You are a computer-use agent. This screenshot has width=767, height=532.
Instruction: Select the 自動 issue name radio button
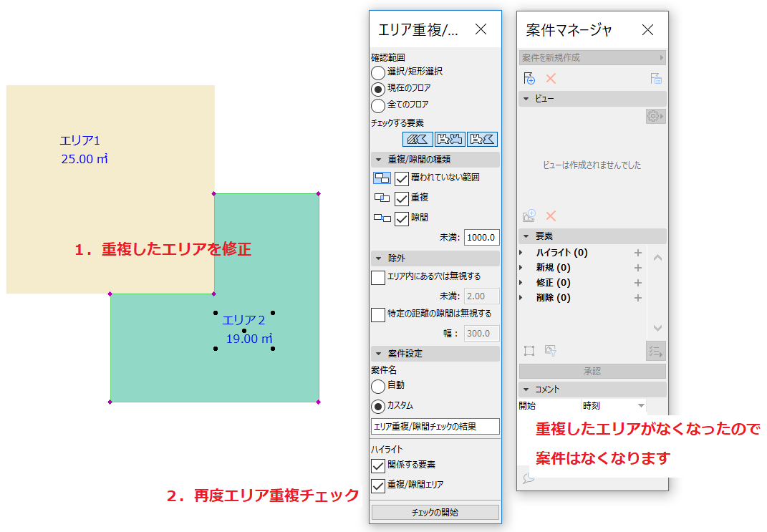(378, 386)
